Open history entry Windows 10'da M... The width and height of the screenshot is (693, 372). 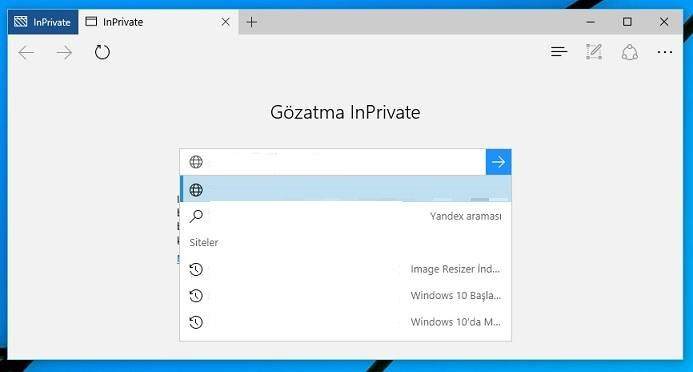click(346, 322)
